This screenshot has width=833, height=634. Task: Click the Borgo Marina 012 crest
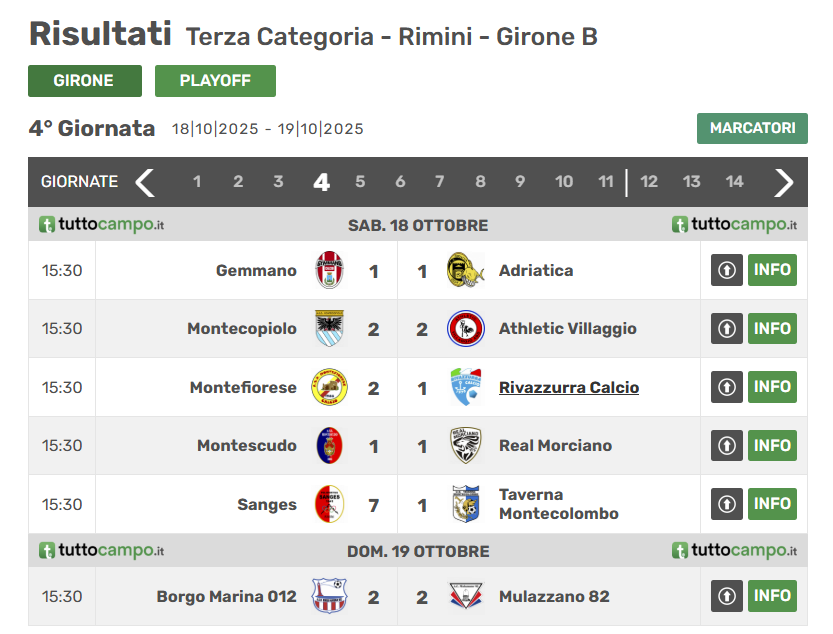click(329, 596)
